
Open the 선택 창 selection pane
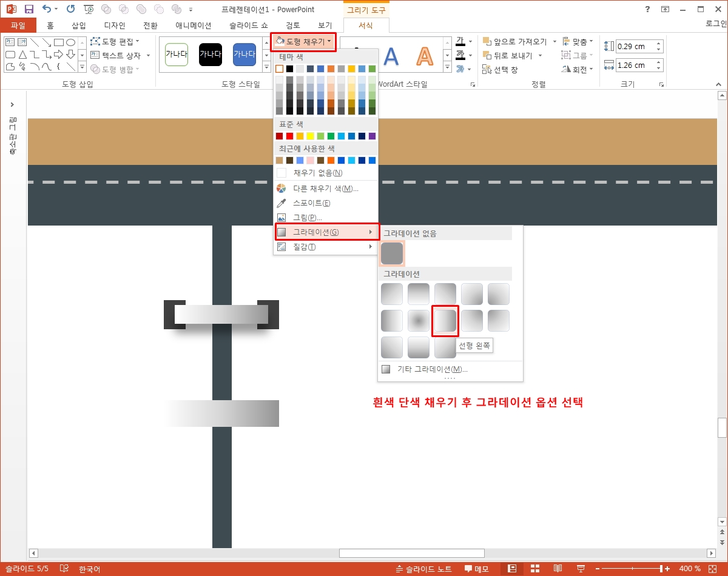pos(500,70)
